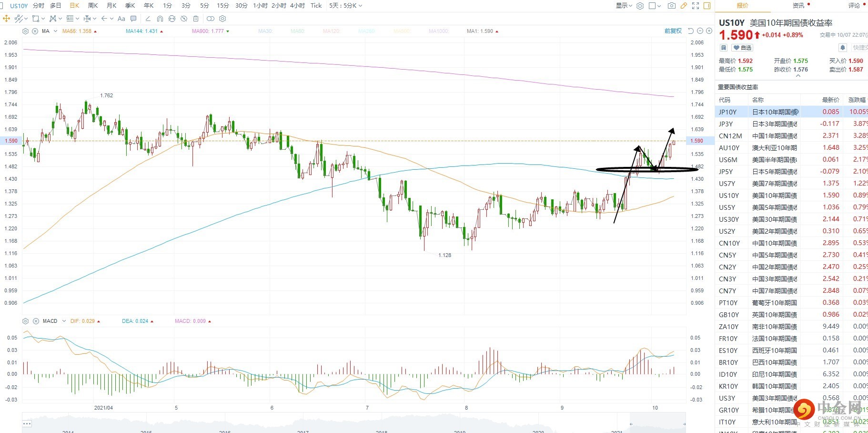Open the rectangle shape drawing tool
The height and width of the screenshot is (433, 868).
coord(35,19)
